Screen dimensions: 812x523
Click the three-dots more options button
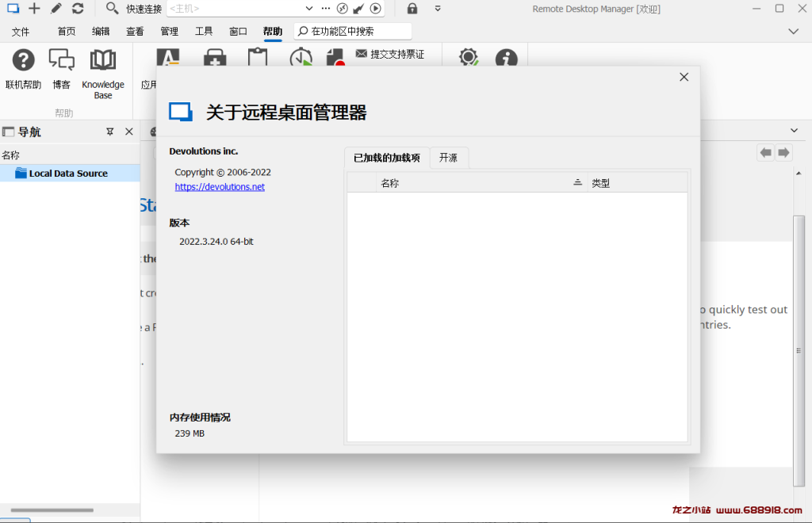click(326, 8)
